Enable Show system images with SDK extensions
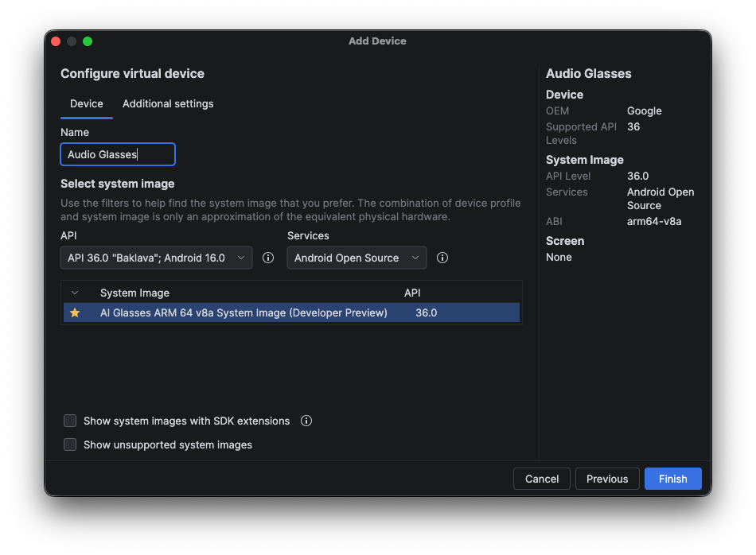The image size is (756, 555). pos(70,421)
